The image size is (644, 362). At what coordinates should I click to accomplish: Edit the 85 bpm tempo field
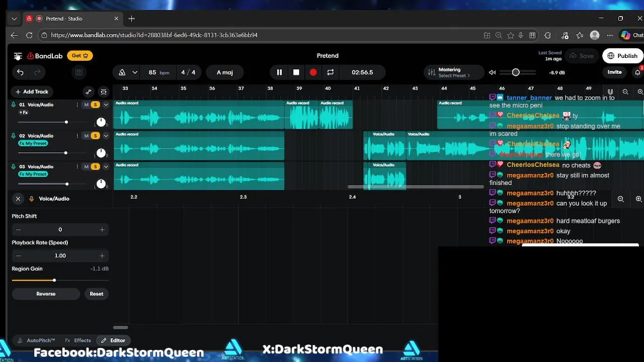(158, 72)
